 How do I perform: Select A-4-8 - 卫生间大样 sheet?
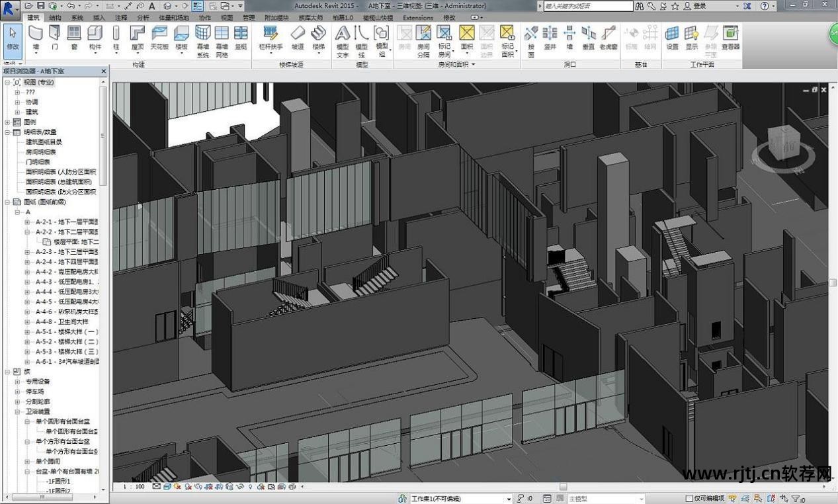pos(62,321)
